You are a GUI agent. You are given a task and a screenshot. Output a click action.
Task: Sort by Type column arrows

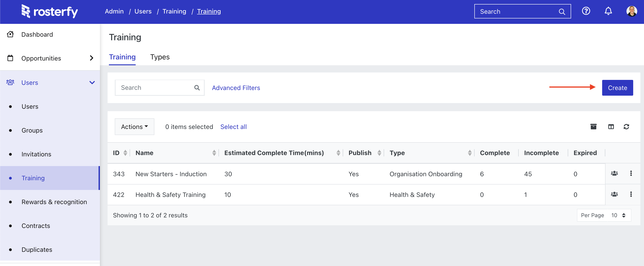tap(470, 153)
